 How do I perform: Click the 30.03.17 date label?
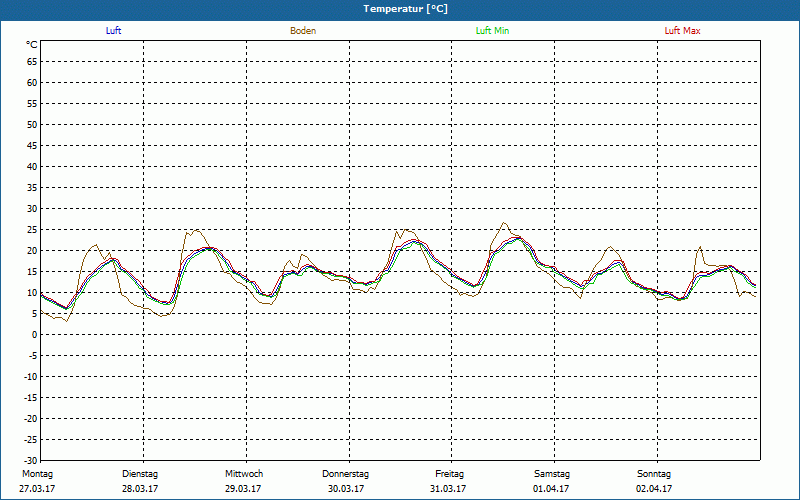pos(346,489)
